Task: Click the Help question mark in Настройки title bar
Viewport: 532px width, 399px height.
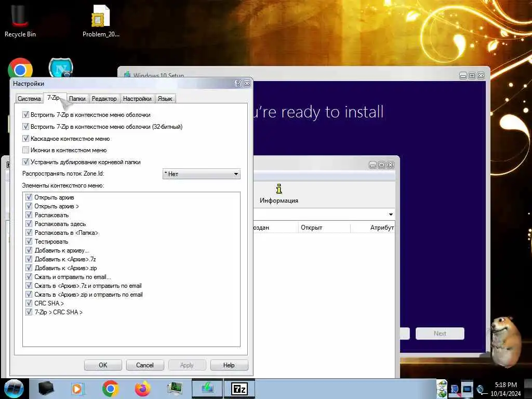Action: (x=238, y=84)
